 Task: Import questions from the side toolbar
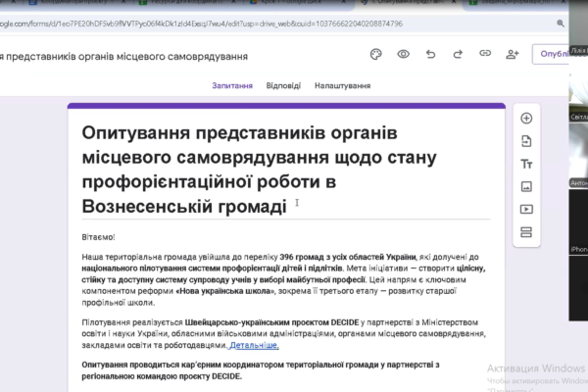pyautogui.click(x=526, y=141)
